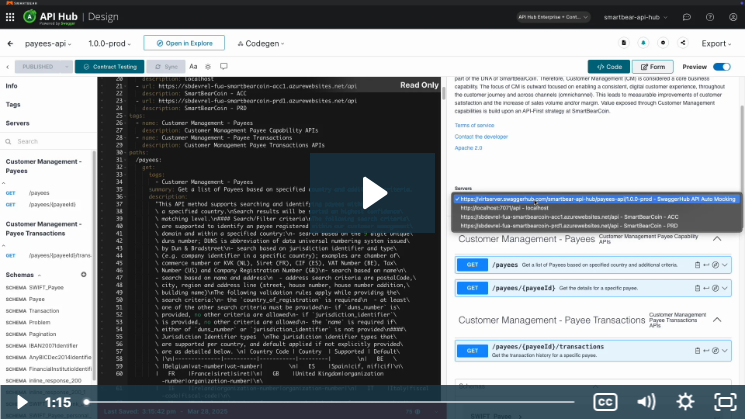This screenshot has height=419, width=746.
Task: Expand the GET /payees operation chevron
Action: (x=725, y=265)
